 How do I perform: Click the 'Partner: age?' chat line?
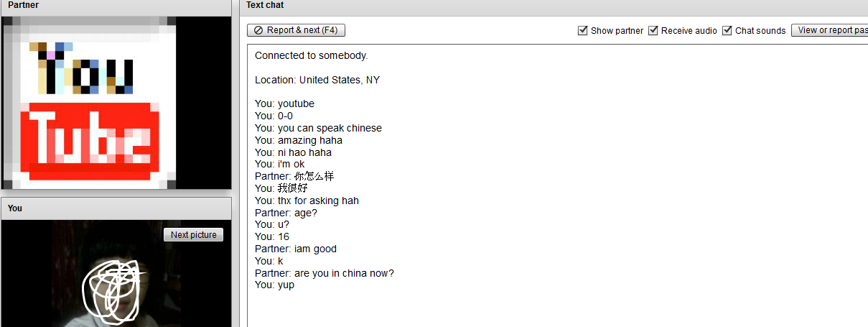click(x=286, y=213)
